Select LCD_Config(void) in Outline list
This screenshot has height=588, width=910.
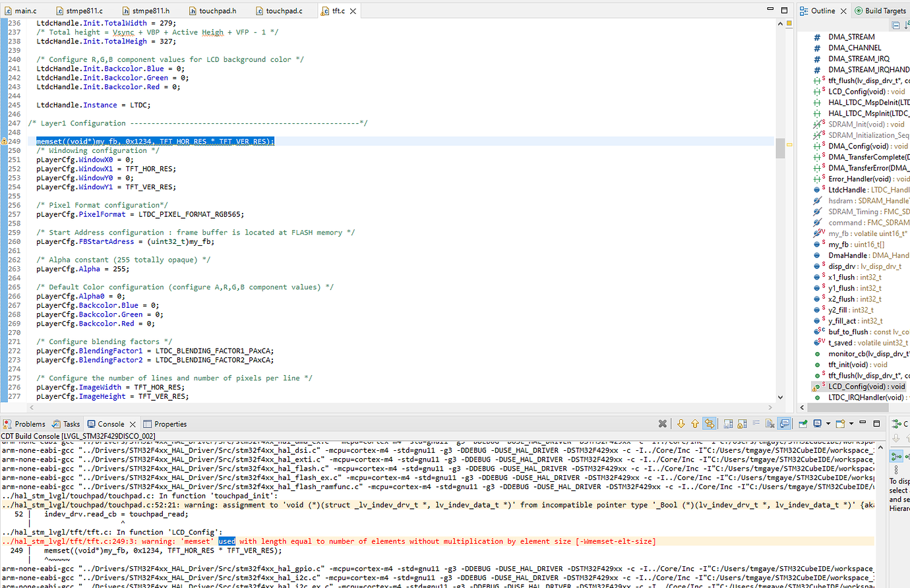(866, 386)
